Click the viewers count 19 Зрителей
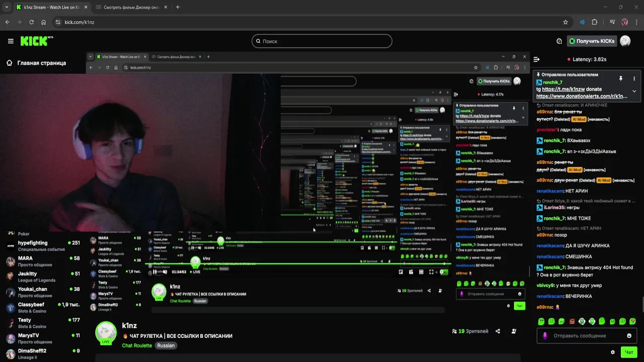The width and height of the screenshot is (644, 362). (x=470, y=331)
